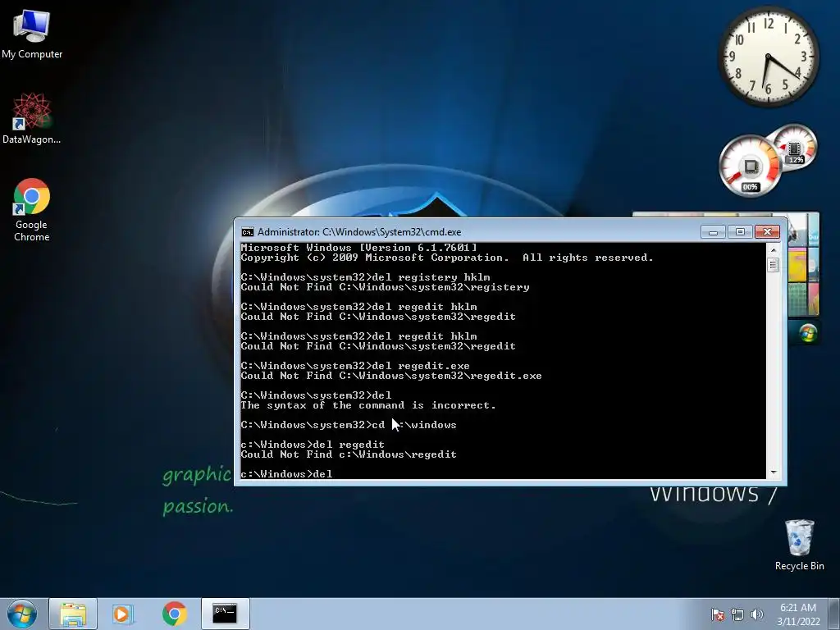Maximize the Administrator cmd.exe window

pyautogui.click(x=740, y=231)
